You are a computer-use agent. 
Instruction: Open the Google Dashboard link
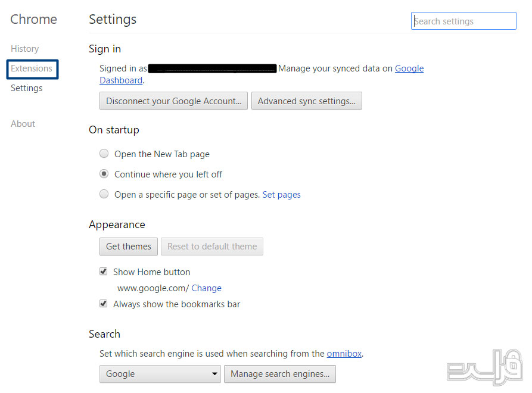coord(409,68)
